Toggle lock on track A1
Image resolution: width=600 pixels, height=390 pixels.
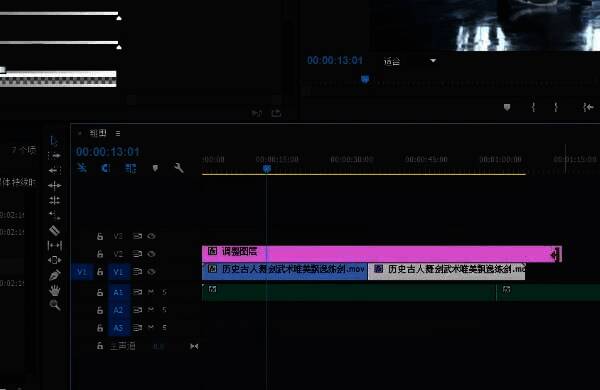(100, 292)
